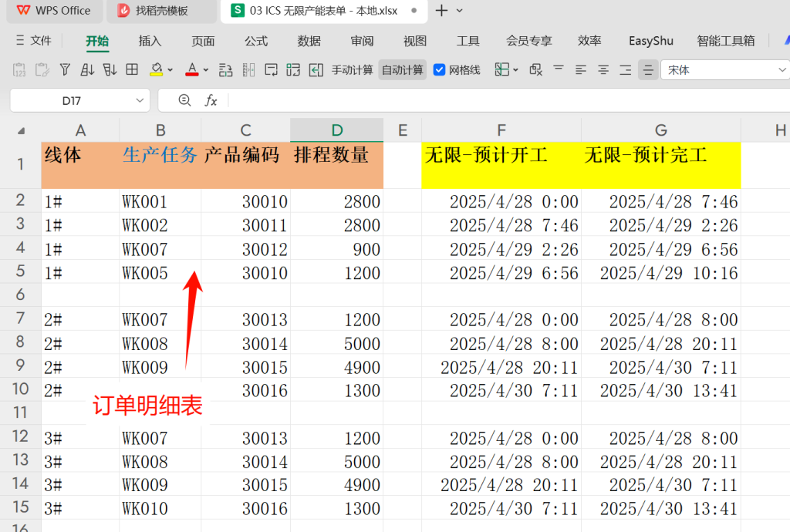The width and height of the screenshot is (790, 532).
Task: Apply yellow fill color bucket icon
Action: tap(156, 70)
